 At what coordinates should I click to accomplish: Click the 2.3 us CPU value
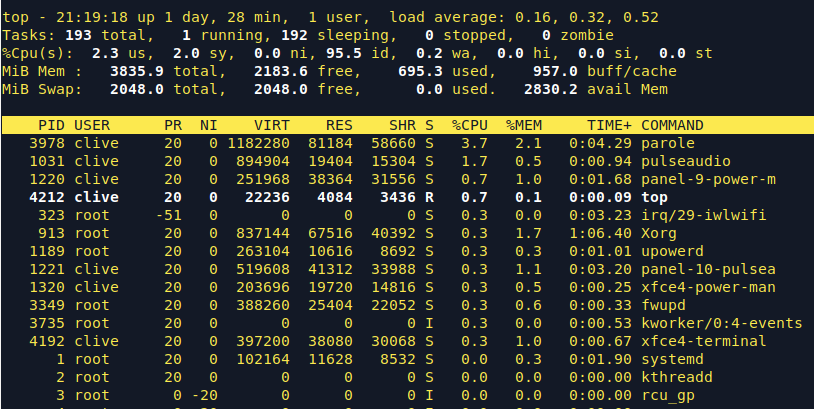coord(105,53)
